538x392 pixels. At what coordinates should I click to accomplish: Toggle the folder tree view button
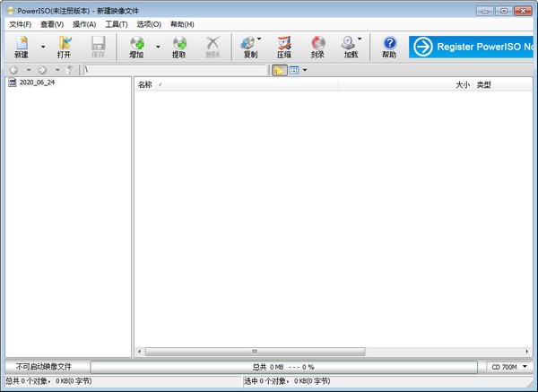coord(280,70)
